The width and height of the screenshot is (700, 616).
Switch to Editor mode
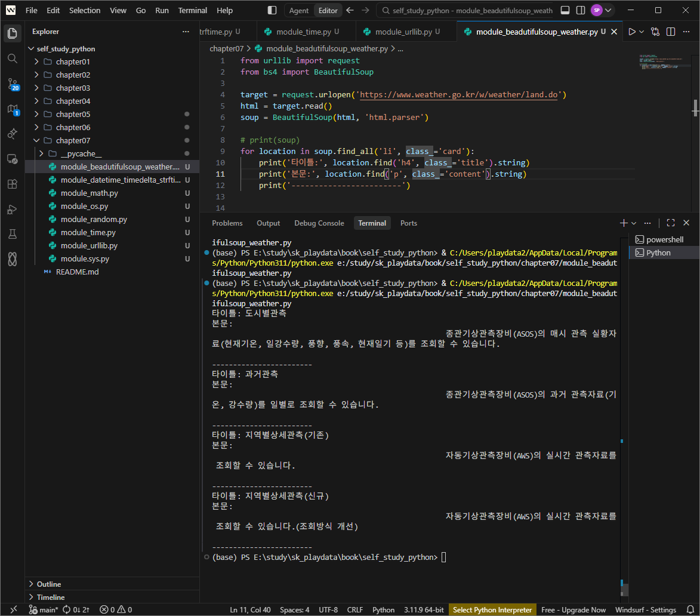click(328, 10)
